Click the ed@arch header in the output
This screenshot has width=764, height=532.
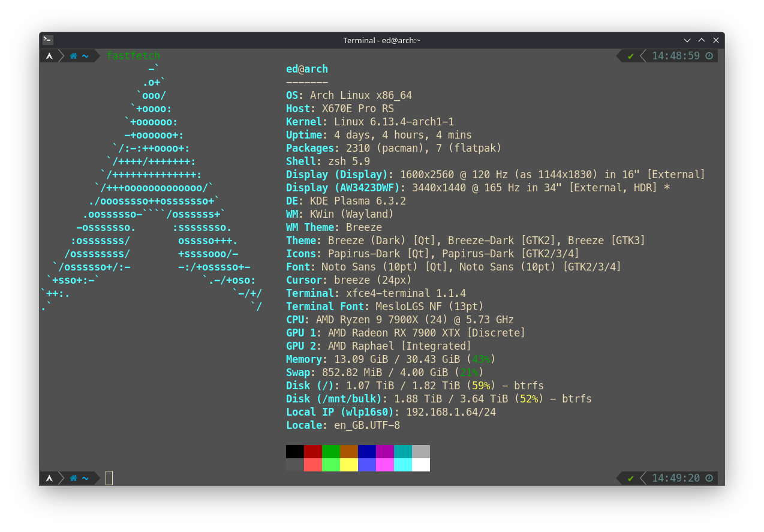(307, 69)
